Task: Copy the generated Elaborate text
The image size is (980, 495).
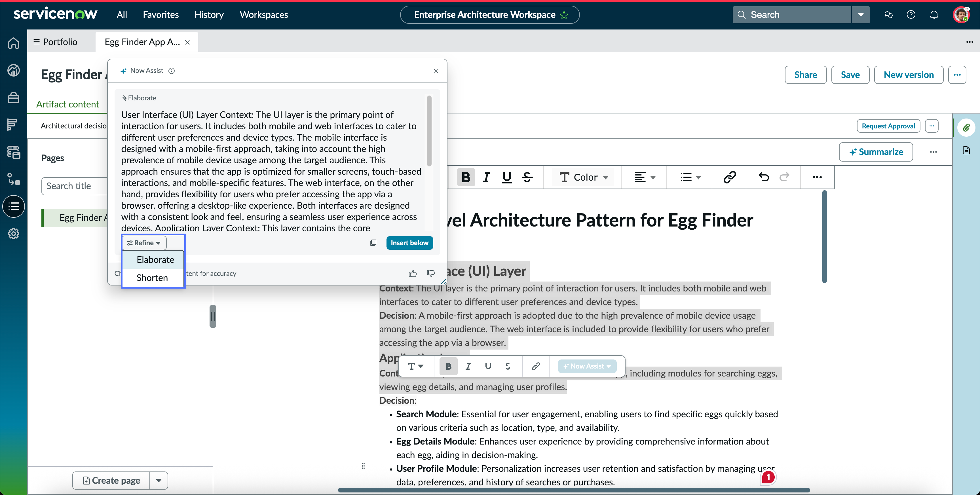Action: (x=373, y=243)
